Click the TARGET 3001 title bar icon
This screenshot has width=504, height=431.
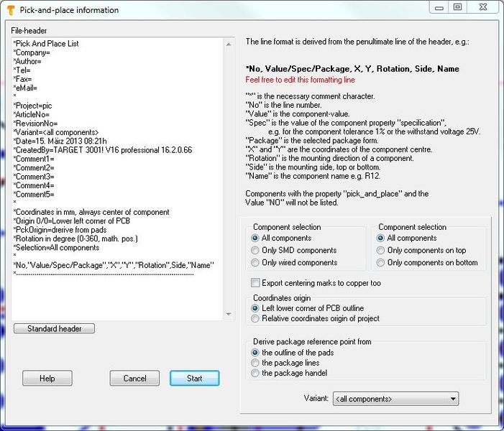tap(9, 10)
